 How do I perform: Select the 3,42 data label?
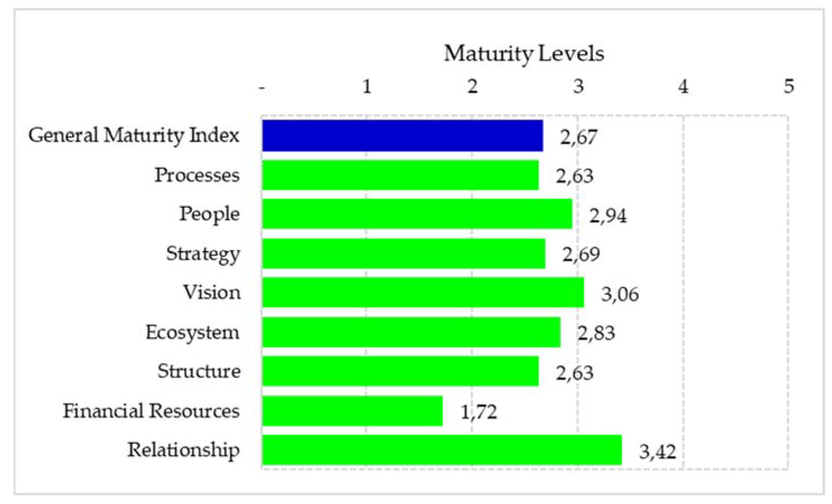click(657, 452)
